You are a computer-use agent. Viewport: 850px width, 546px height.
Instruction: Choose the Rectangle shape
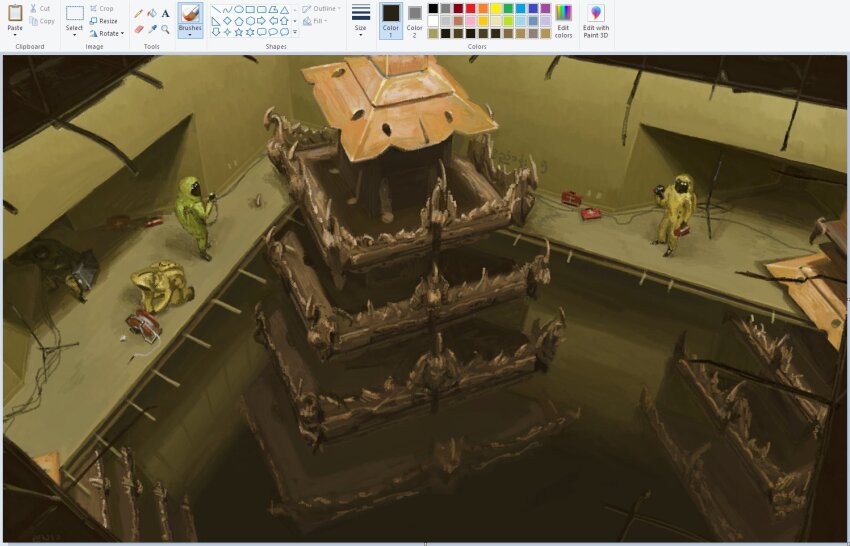(x=250, y=9)
